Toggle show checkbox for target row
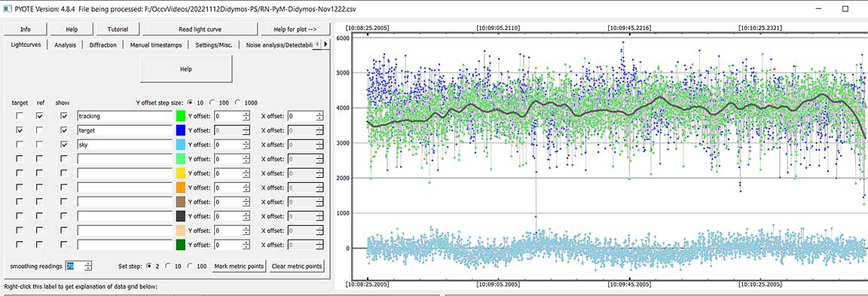Image resolution: width=868 pixels, height=296 pixels. pos(64,130)
